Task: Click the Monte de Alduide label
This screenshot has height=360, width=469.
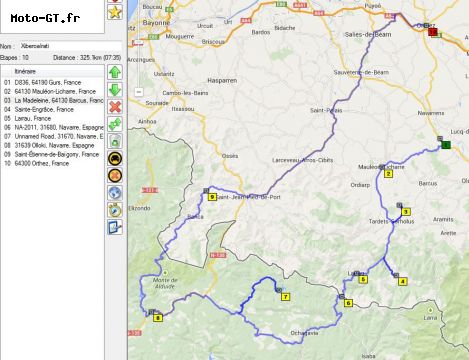Action: (x=165, y=283)
